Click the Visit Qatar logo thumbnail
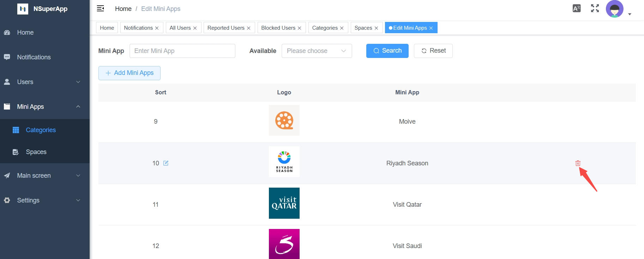 (284, 203)
